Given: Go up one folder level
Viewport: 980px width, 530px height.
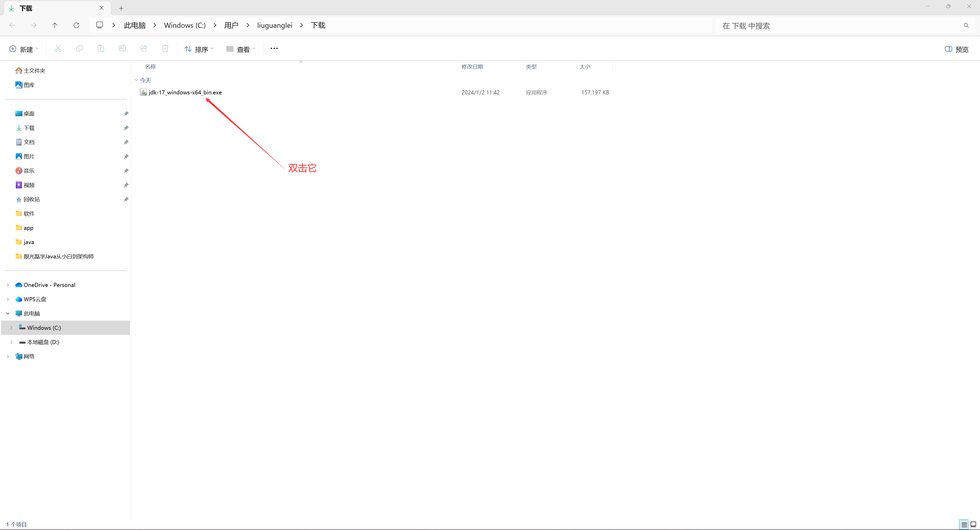Looking at the screenshot, I should point(55,26).
